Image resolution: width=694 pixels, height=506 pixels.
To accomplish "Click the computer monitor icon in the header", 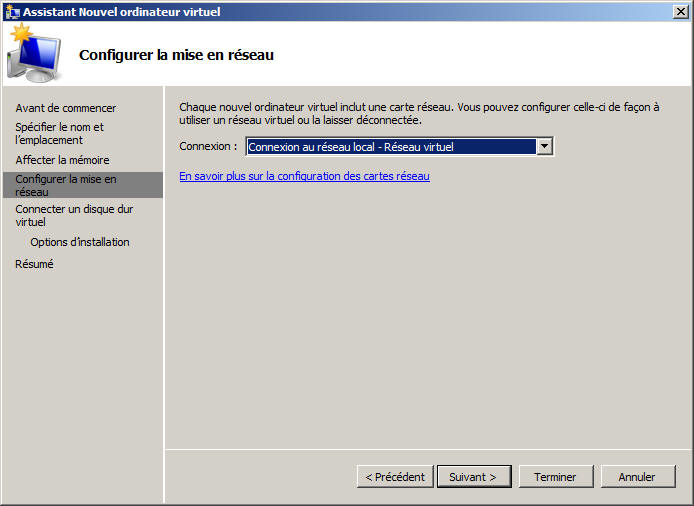I will pos(37,56).
